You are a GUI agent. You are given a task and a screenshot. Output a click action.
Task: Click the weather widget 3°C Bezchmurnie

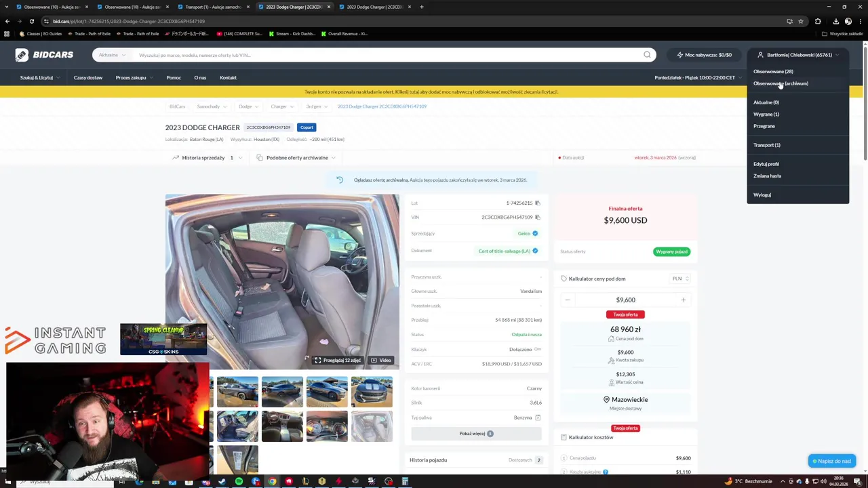(749, 481)
